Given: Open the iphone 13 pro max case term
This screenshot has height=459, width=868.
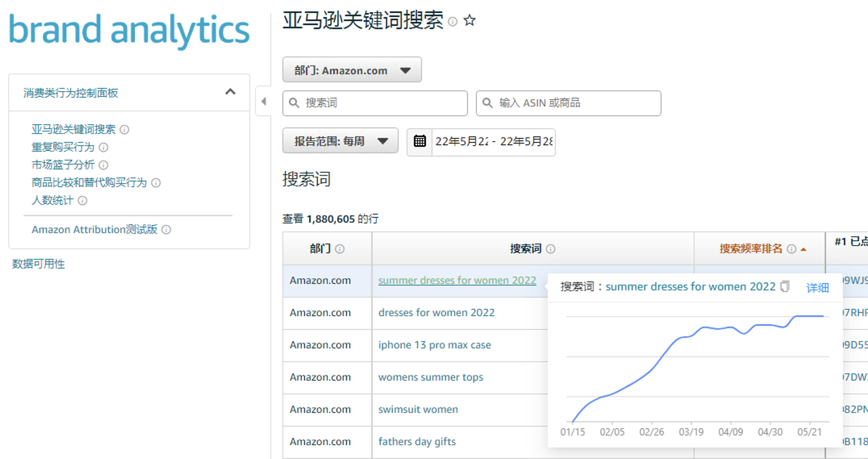Looking at the screenshot, I should tap(434, 345).
